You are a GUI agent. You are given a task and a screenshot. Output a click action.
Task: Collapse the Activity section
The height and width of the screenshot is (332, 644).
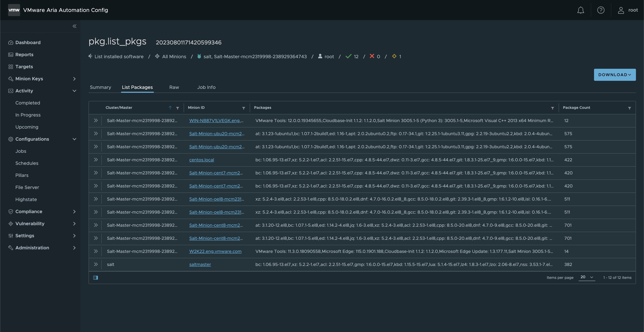coord(74,91)
